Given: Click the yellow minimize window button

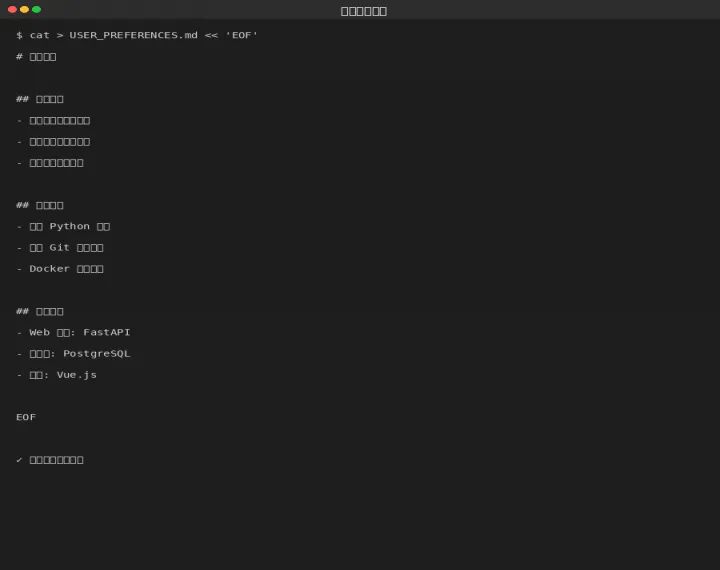Looking at the screenshot, I should coord(24,9).
